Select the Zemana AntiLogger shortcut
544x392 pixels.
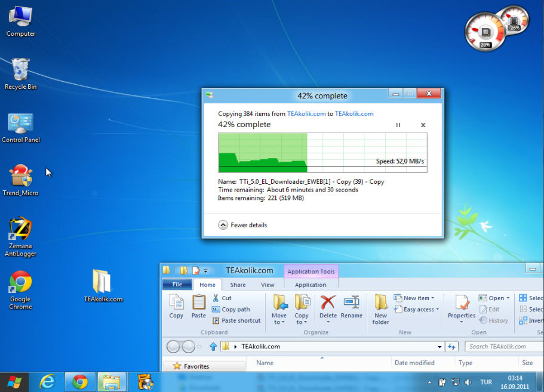20,237
